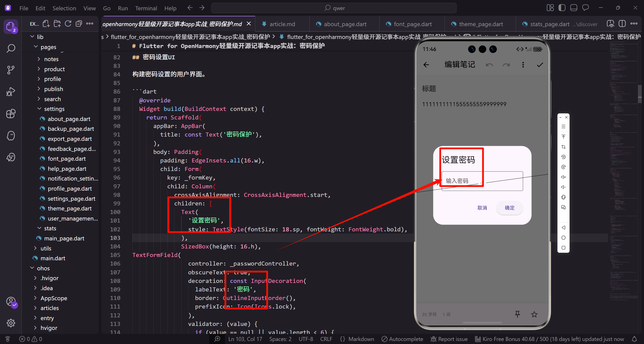
Task: Collapse all folders in explorer
Action: coord(79,24)
